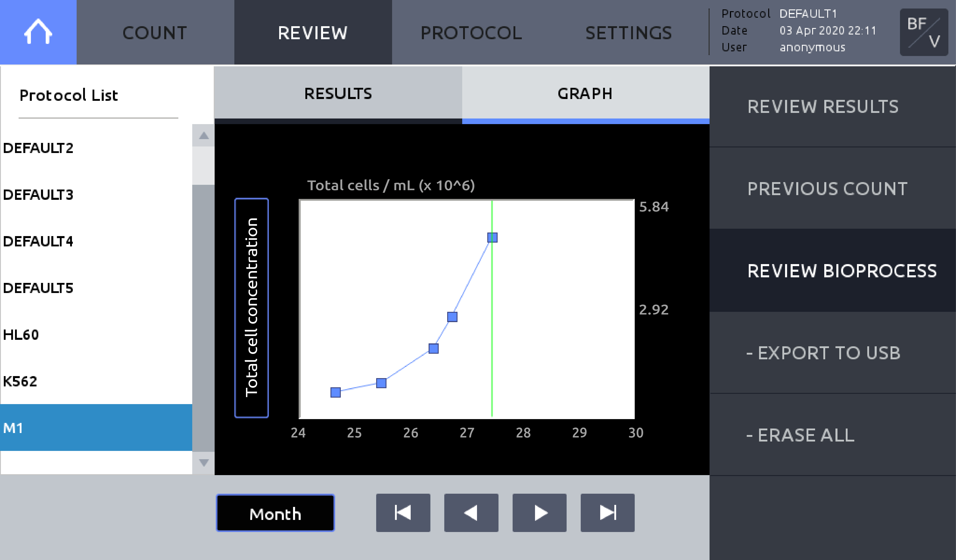Go to the Home screen icon
The width and height of the screenshot is (956, 560).
38,32
